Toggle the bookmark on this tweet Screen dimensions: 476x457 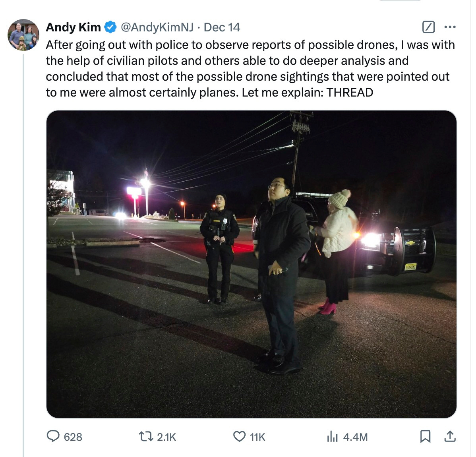[x=426, y=436]
